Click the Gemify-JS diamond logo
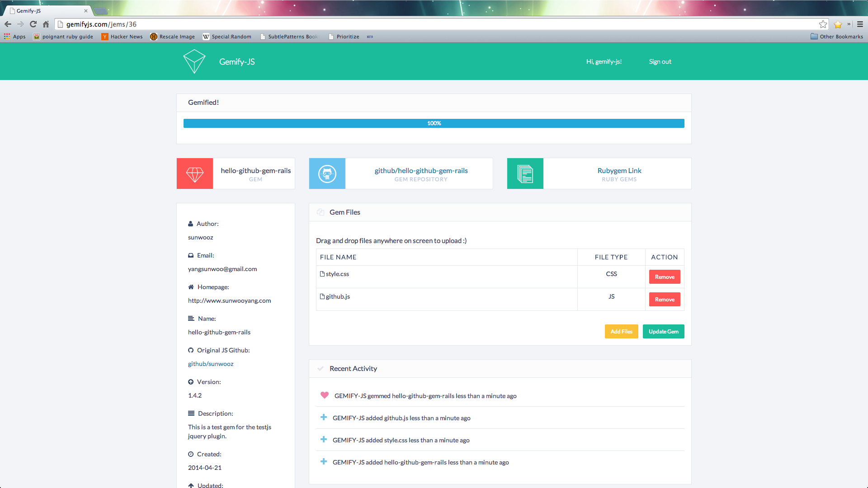This screenshot has width=868, height=488. click(194, 61)
